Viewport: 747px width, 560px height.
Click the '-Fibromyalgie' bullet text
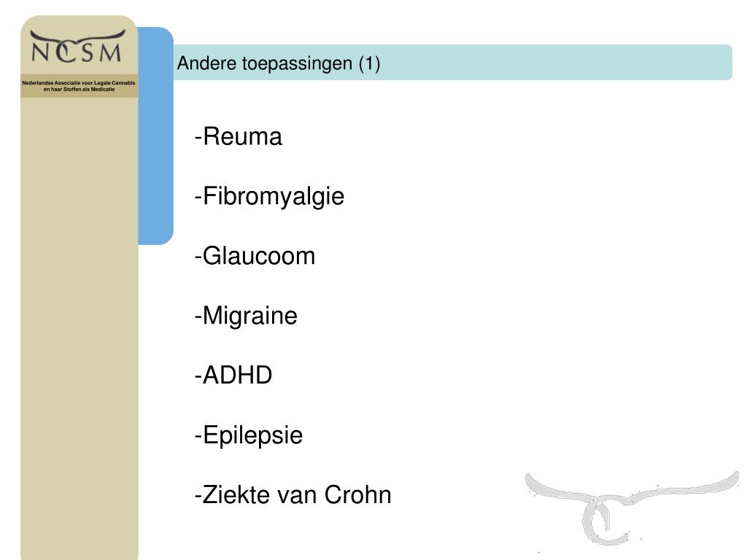pos(269,196)
